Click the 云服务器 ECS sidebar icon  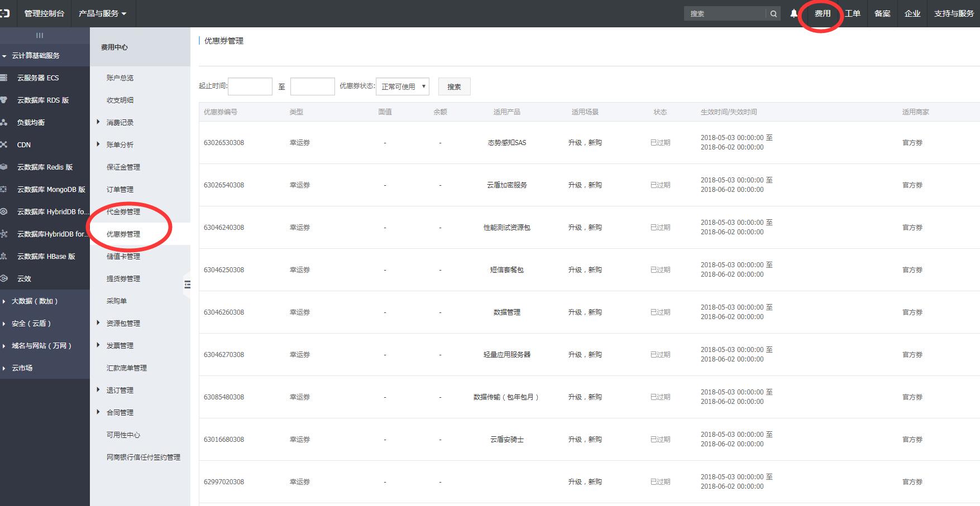point(4,78)
